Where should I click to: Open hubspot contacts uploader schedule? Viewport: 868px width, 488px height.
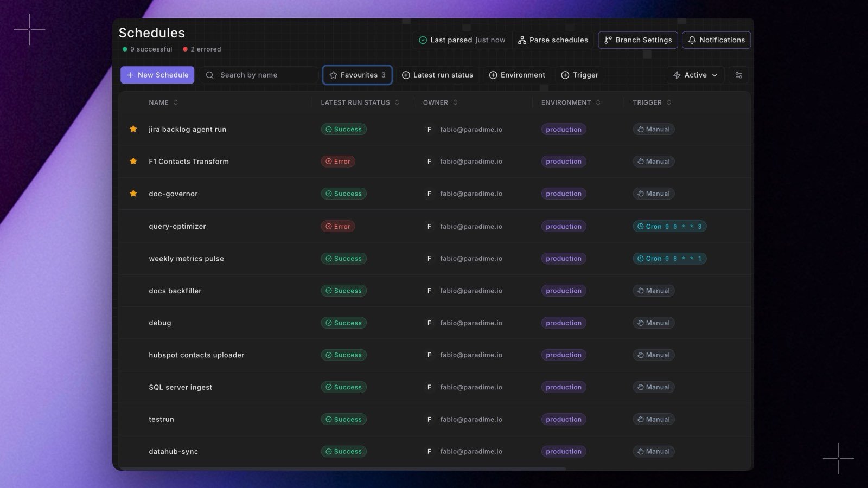point(196,355)
